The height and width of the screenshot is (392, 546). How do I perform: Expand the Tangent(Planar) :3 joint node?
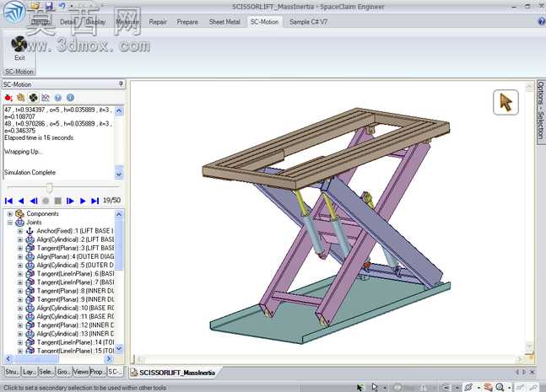[x=20, y=248]
